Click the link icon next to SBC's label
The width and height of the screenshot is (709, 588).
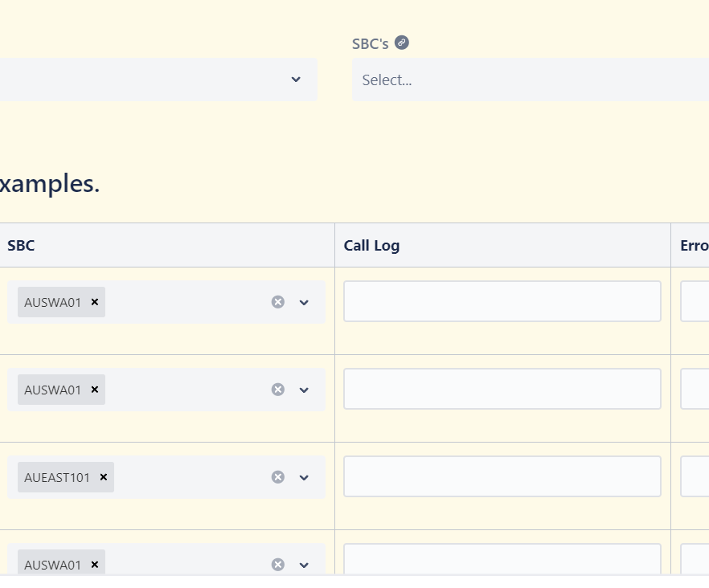tap(402, 43)
